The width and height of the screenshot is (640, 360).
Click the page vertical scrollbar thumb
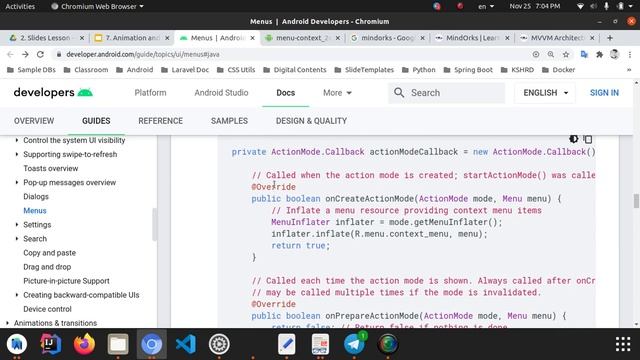[x=636, y=200]
